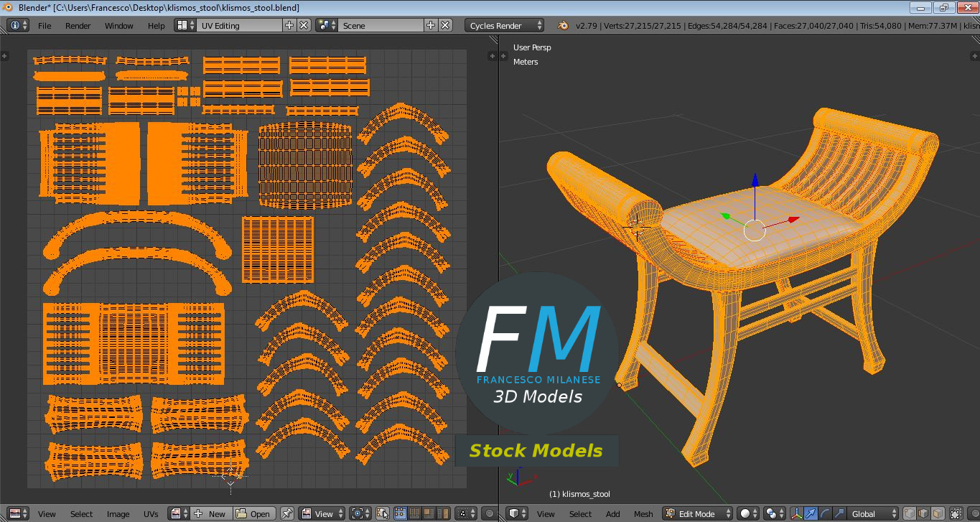This screenshot has width=980, height=522.
Task: Click the white manipulator center circle
Action: coord(755,230)
